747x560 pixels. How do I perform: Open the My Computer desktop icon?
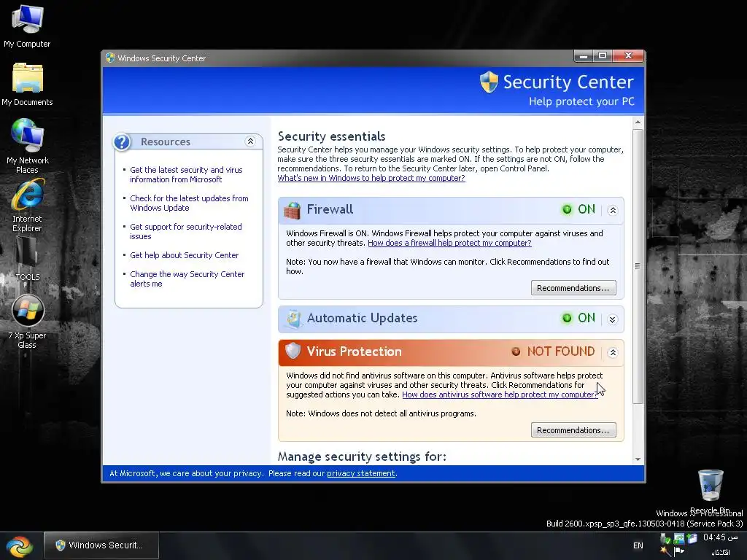tap(27, 26)
